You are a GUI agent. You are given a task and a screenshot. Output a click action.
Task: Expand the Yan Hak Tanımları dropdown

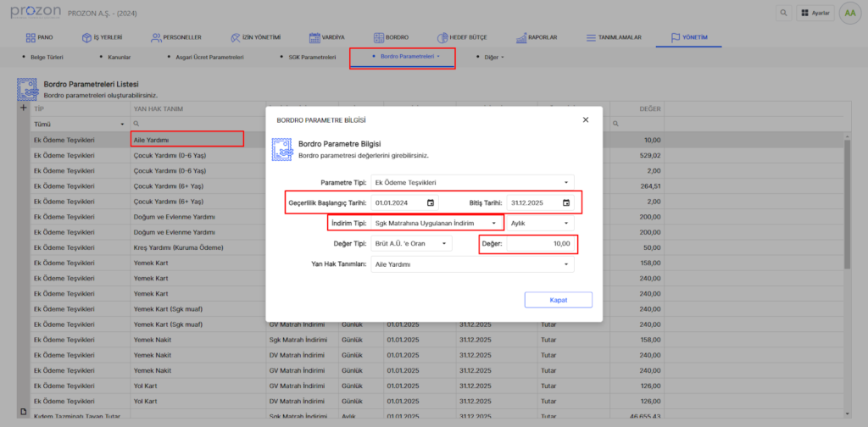[566, 264]
